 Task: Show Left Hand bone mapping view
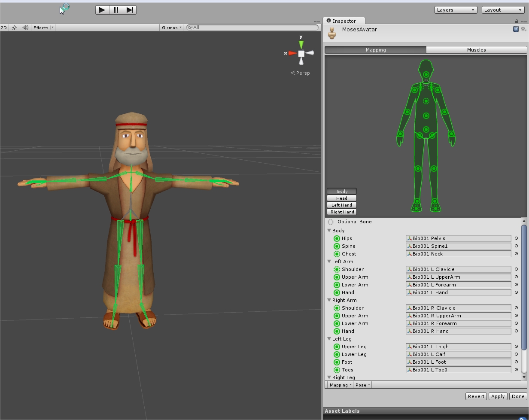click(342, 205)
